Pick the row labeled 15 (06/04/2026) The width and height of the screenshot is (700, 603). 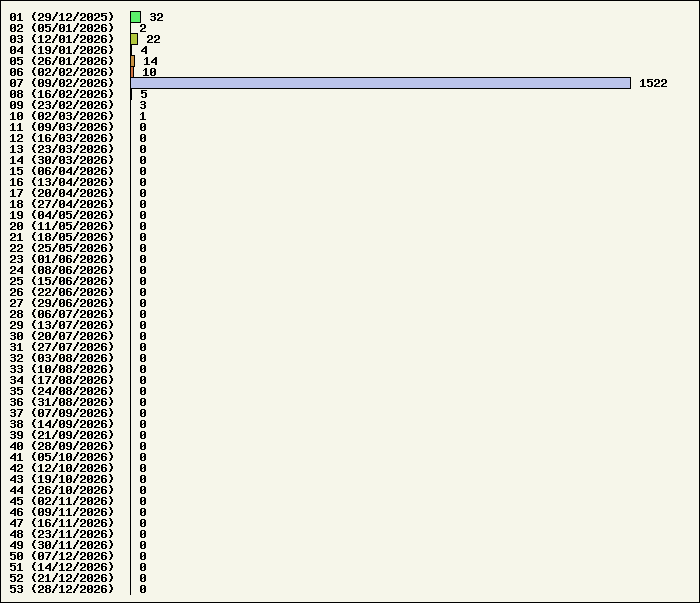pyautogui.click(x=62, y=171)
